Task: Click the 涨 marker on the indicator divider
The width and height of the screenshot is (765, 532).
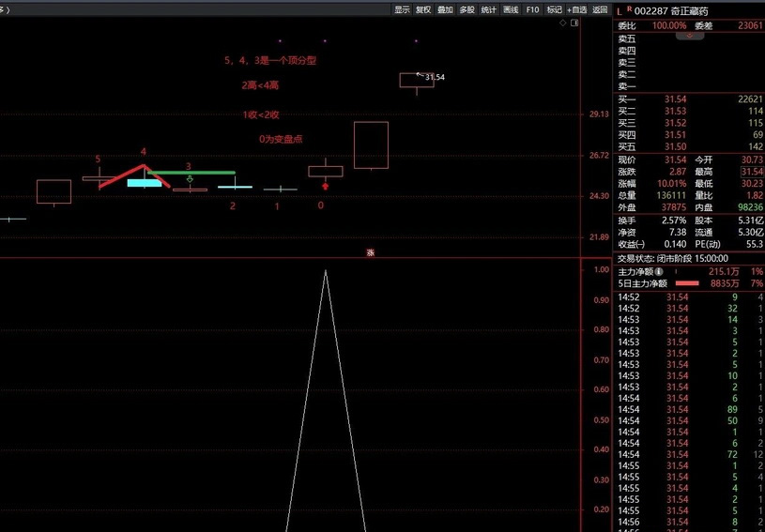Action: [370, 252]
